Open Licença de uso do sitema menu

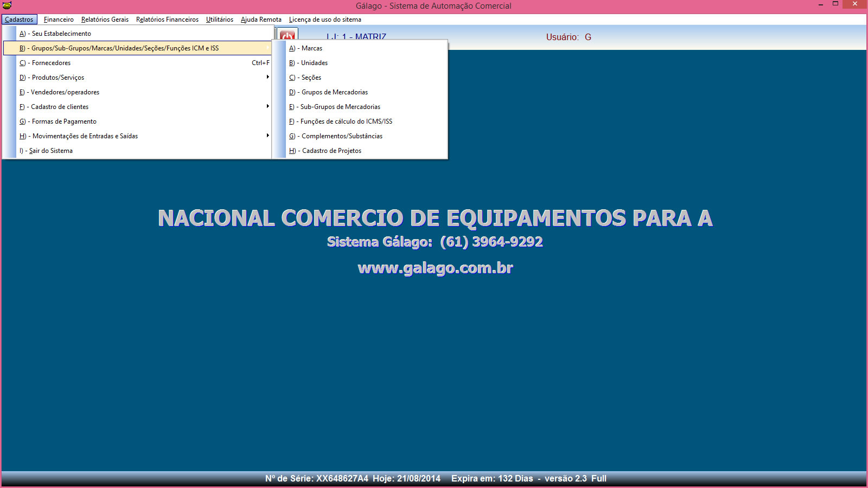(x=325, y=20)
